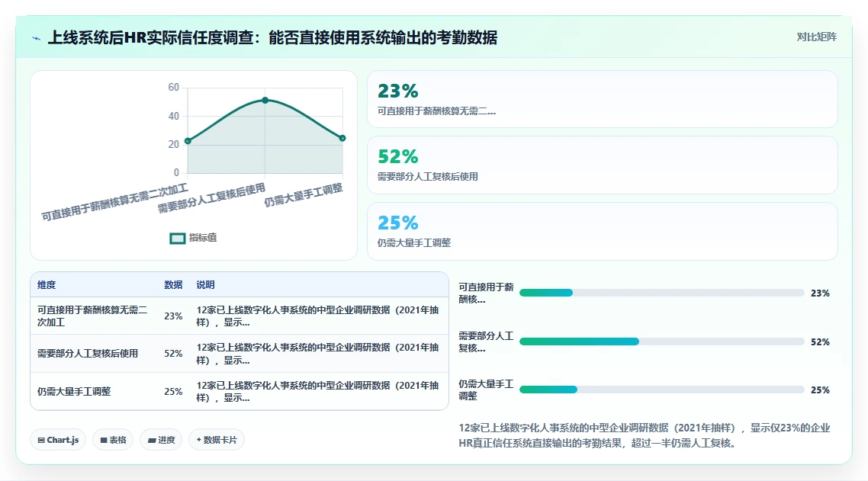Click the 数据 column header
The width and height of the screenshot is (868, 481).
[173, 284]
